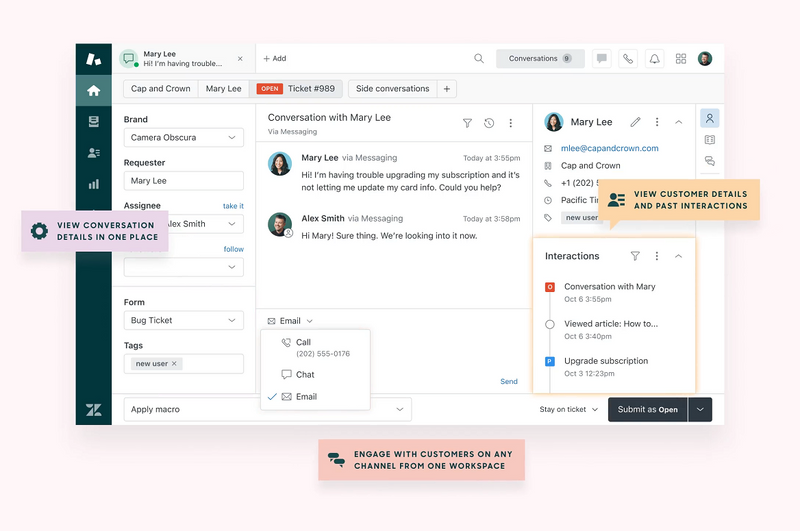The height and width of the screenshot is (531, 800).
Task: Click the agent profile avatar in top bar
Action: (705, 59)
